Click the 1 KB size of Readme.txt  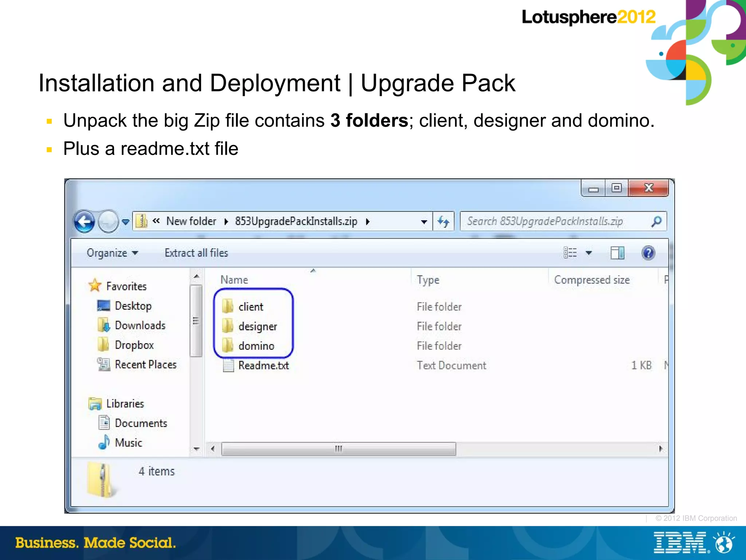tap(641, 365)
